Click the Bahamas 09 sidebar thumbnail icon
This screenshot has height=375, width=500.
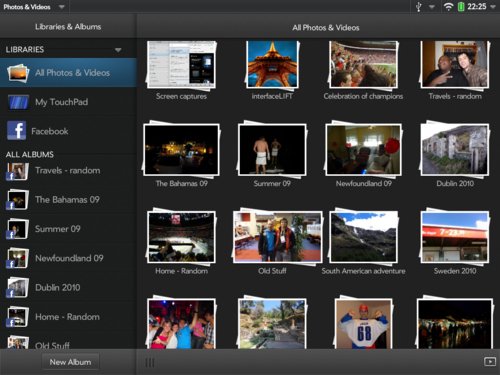point(17,200)
